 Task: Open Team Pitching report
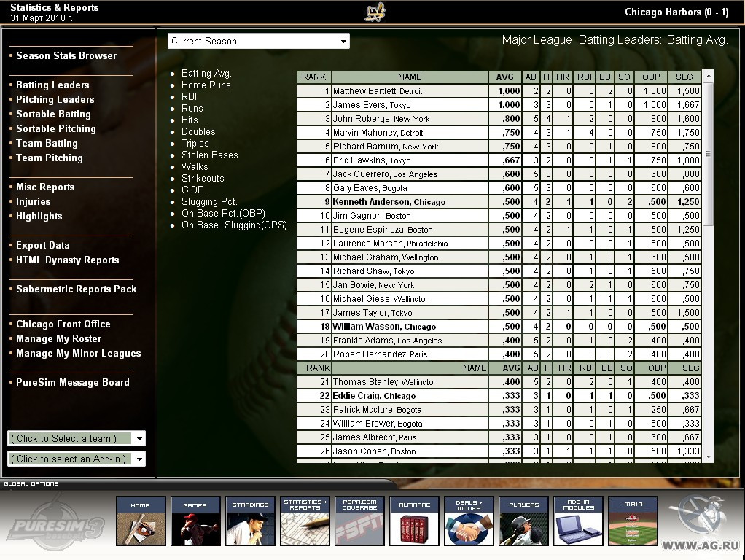50,157
